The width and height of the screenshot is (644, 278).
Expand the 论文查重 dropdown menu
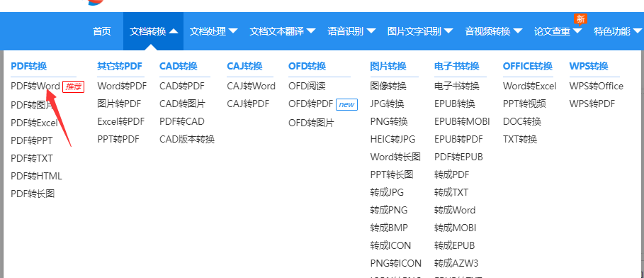point(558,31)
